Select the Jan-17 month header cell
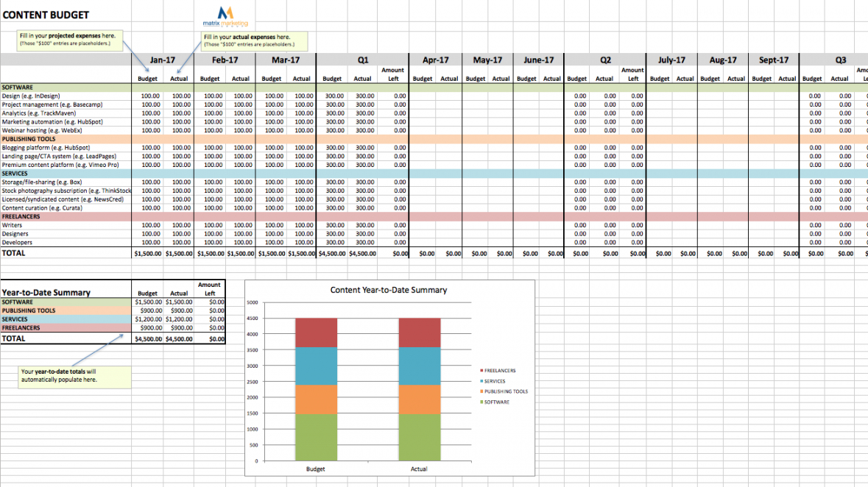868x487 pixels. pos(162,60)
